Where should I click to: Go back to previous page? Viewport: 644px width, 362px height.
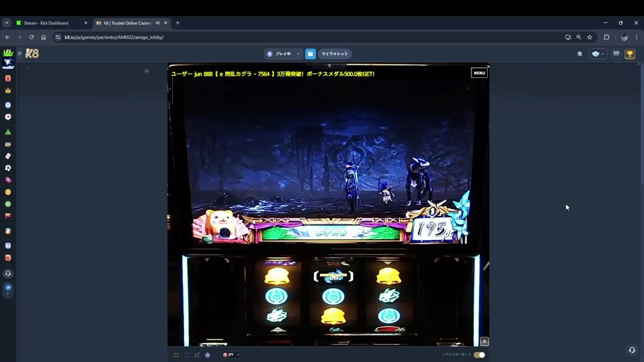[x=7, y=37]
